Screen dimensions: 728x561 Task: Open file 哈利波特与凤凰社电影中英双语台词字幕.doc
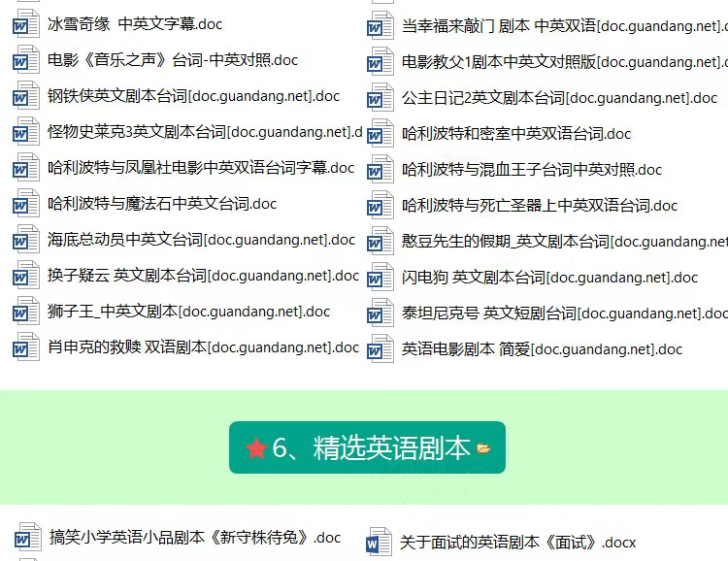coord(201,168)
